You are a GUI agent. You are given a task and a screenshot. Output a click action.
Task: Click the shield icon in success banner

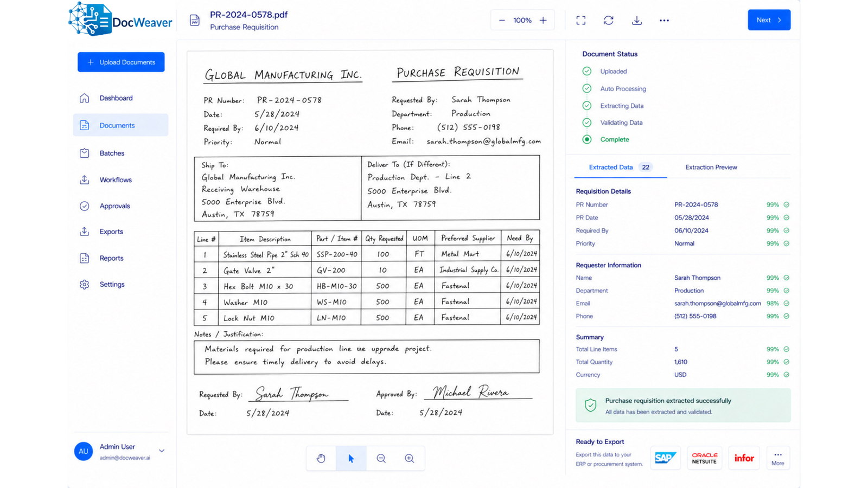(x=590, y=405)
